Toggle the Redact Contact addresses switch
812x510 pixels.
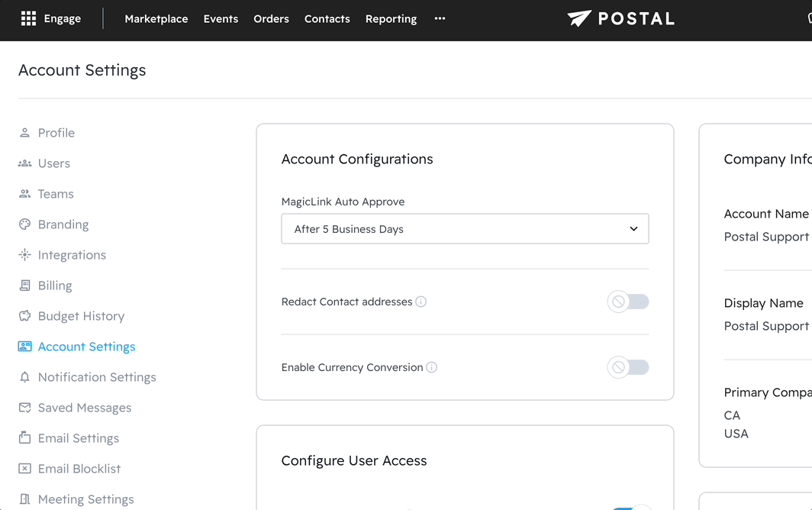click(x=628, y=302)
